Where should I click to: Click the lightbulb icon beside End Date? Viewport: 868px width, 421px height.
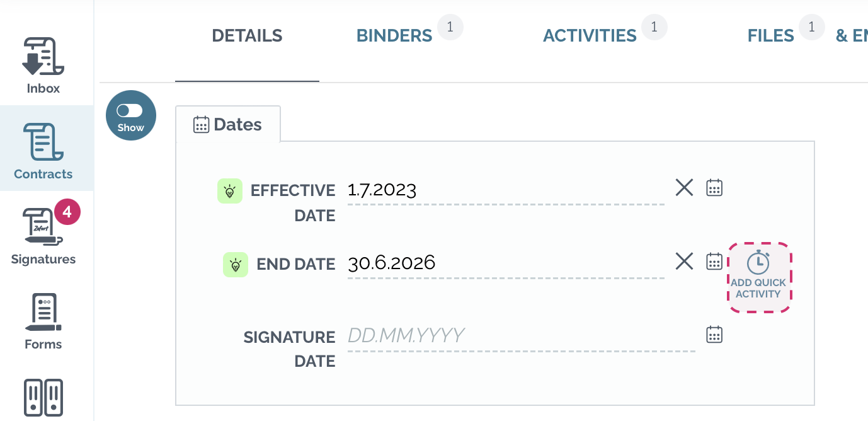click(236, 265)
